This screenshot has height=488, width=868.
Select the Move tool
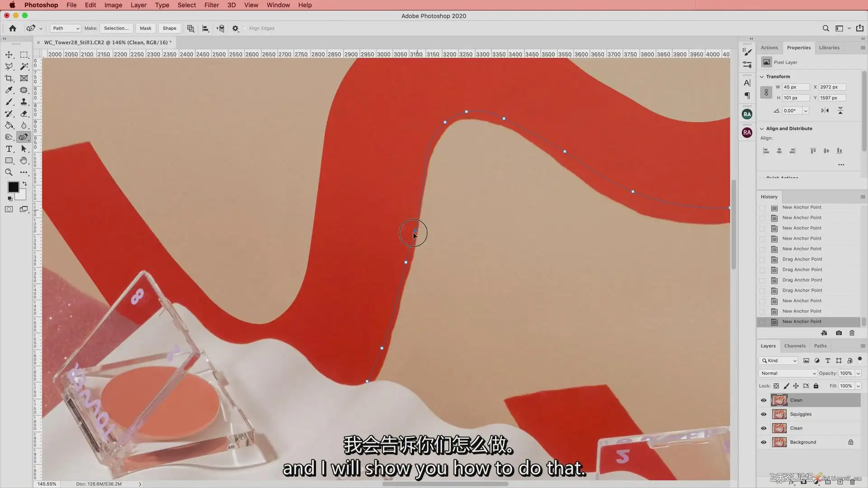point(9,55)
